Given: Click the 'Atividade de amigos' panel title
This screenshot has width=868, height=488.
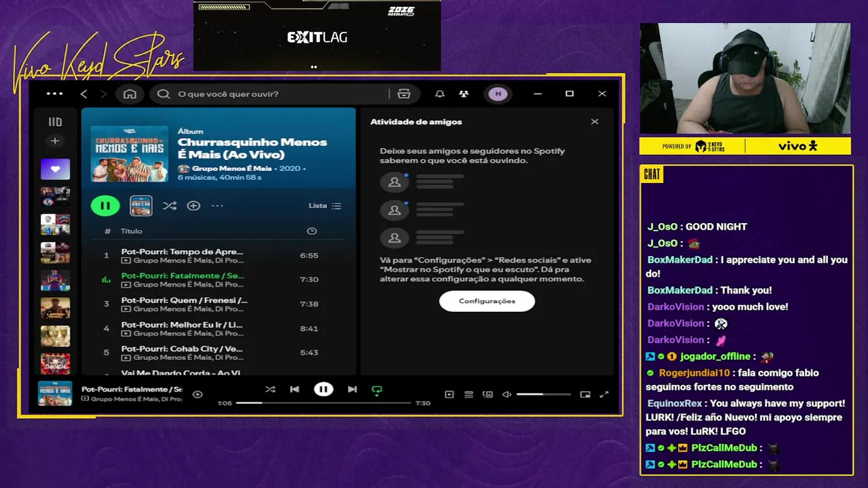Looking at the screenshot, I should tap(416, 122).
